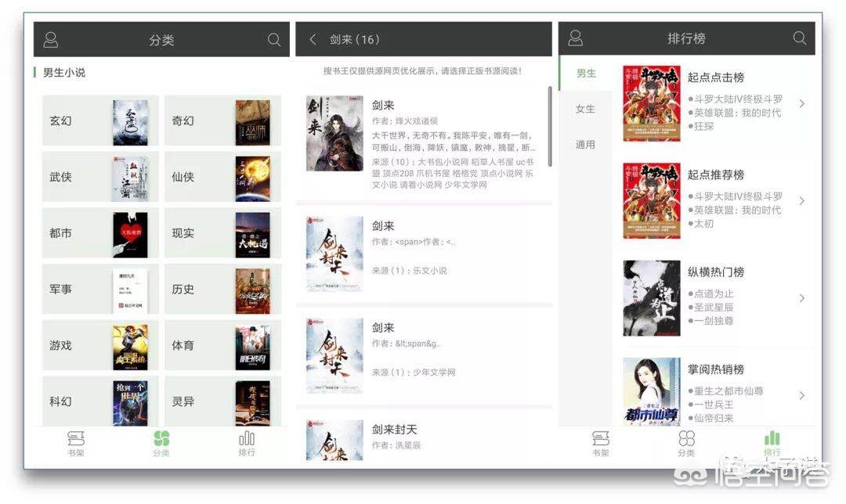The height and width of the screenshot is (504, 846).
Task: Select 分类 tab in 分类 screen bottom bar
Action: (161, 443)
